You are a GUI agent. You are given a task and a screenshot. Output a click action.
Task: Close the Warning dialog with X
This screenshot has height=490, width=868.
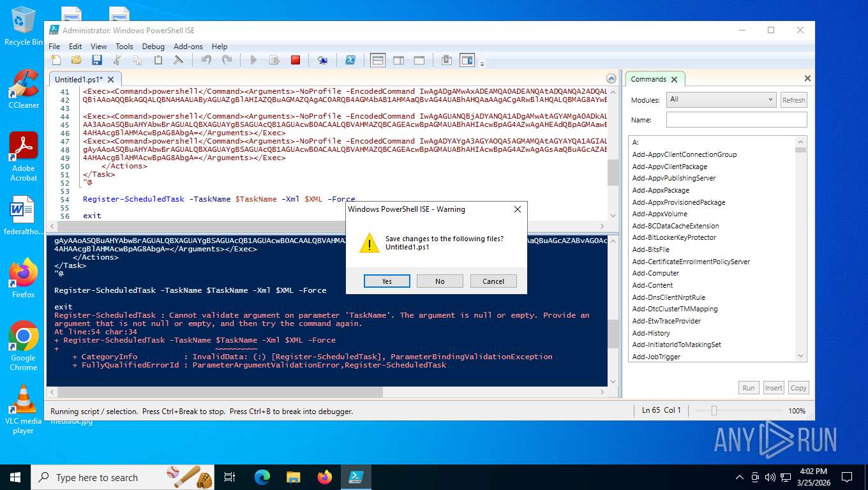coord(518,209)
